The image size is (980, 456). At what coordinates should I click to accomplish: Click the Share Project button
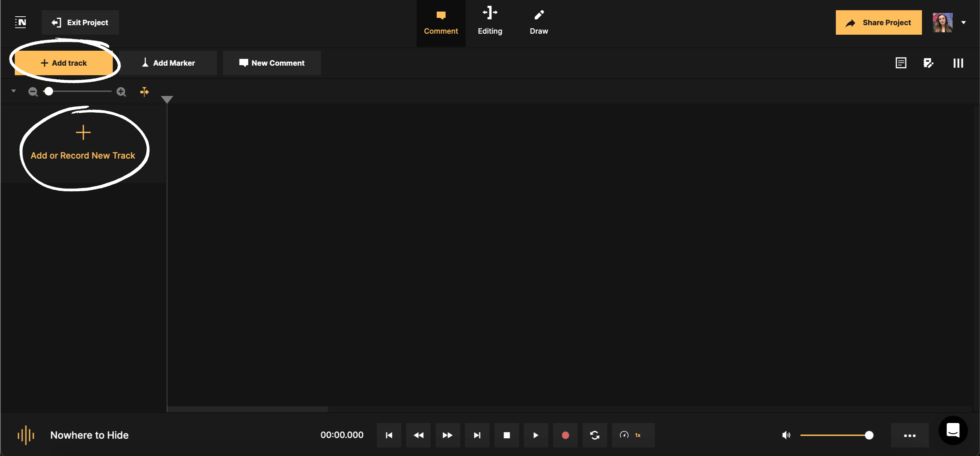coord(878,22)
